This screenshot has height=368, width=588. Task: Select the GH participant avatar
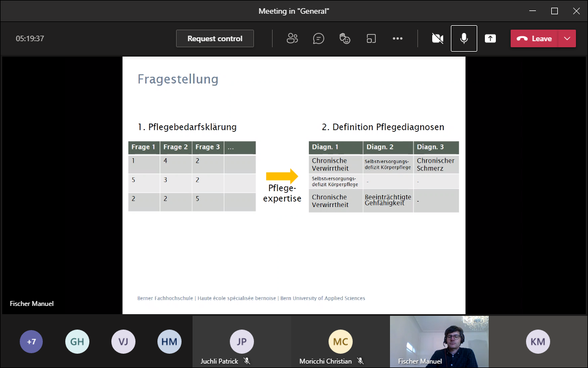click(77, 342)
